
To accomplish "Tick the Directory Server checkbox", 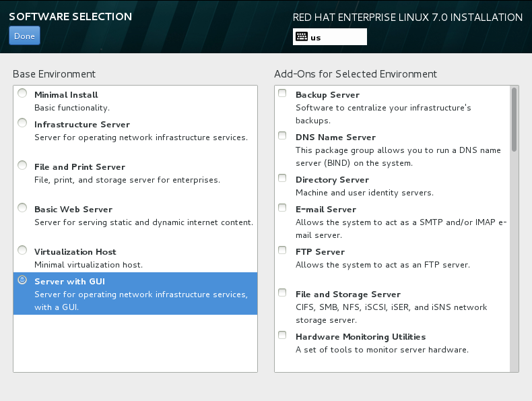I will 283,179.
